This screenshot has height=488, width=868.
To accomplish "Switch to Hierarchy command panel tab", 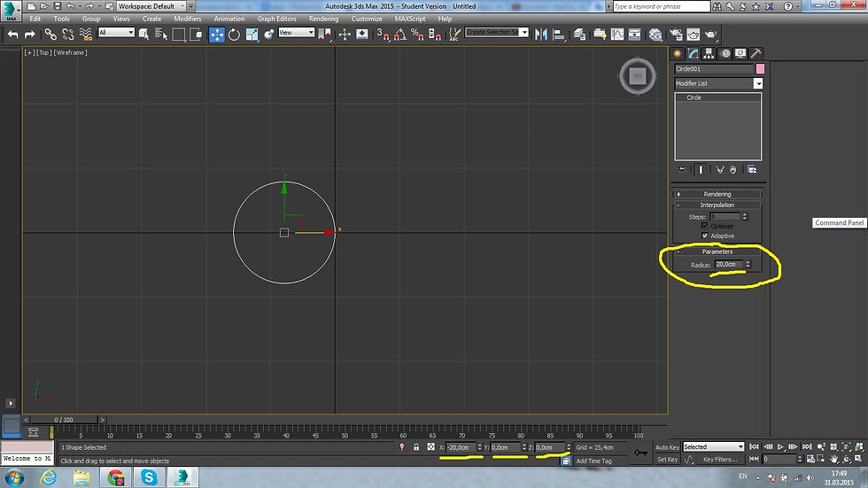I will click(x=709, y=54).
